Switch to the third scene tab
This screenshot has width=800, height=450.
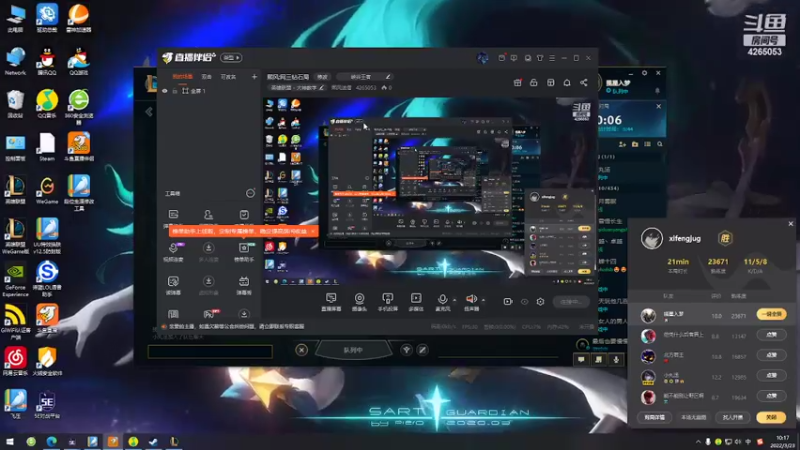coord(228,77)
